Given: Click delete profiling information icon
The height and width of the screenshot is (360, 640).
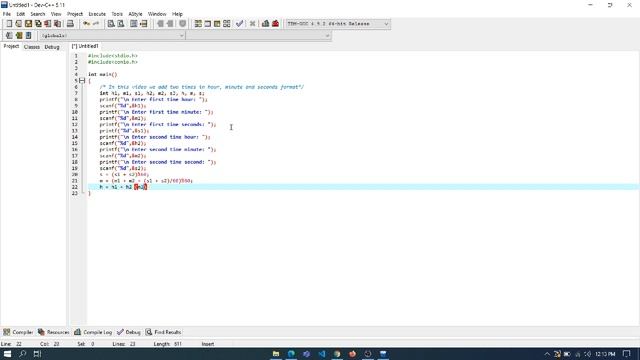Looking at the screenshot, I should click(x=276, y=24).
